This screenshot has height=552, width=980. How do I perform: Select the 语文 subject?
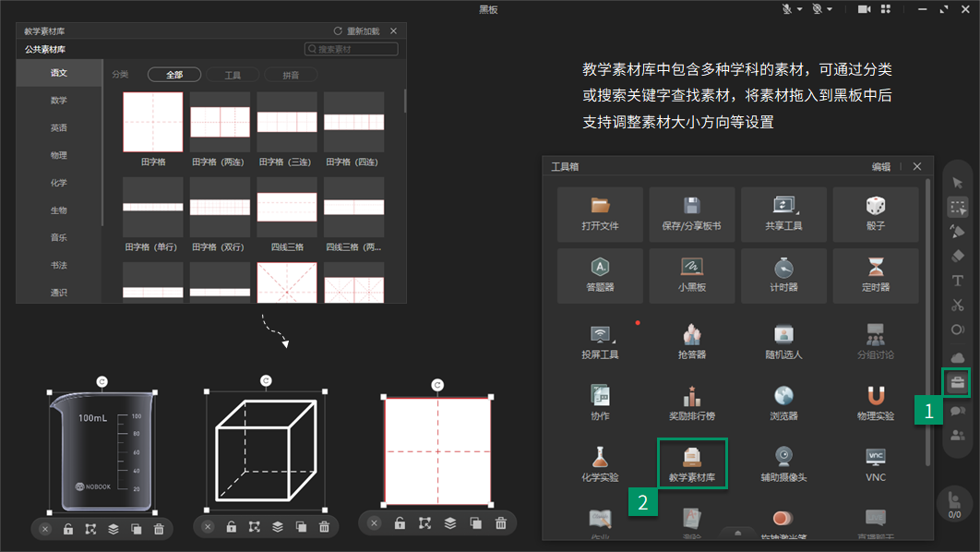pyautogui.click(x=59, y=73)
